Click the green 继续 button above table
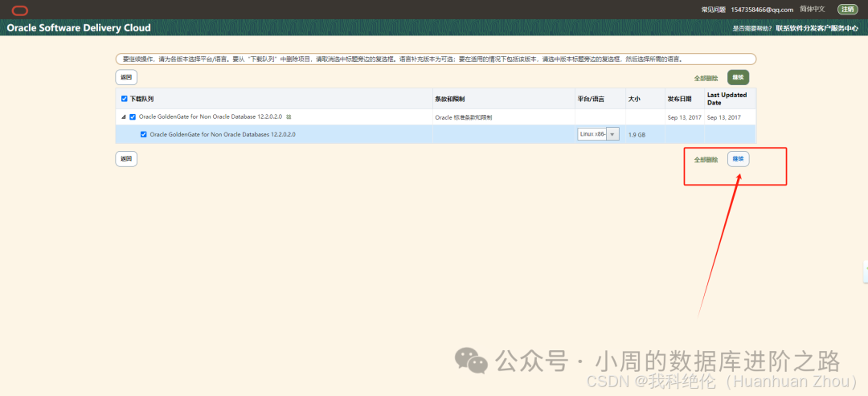 738,77
